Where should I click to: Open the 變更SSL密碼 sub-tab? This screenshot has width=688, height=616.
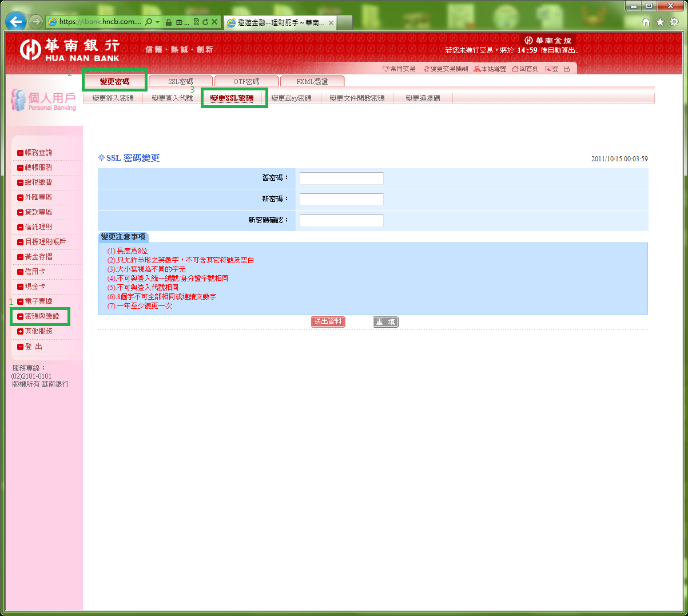232,98
